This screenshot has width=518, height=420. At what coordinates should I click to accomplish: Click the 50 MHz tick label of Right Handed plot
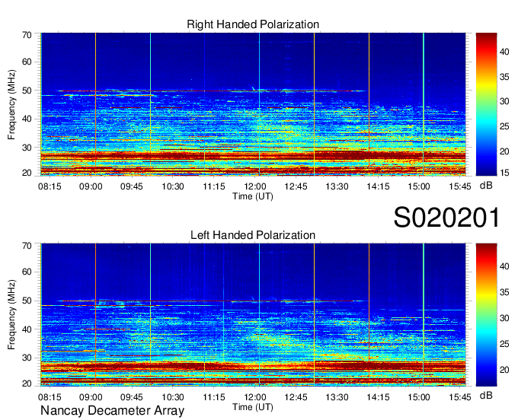[27, 91]
